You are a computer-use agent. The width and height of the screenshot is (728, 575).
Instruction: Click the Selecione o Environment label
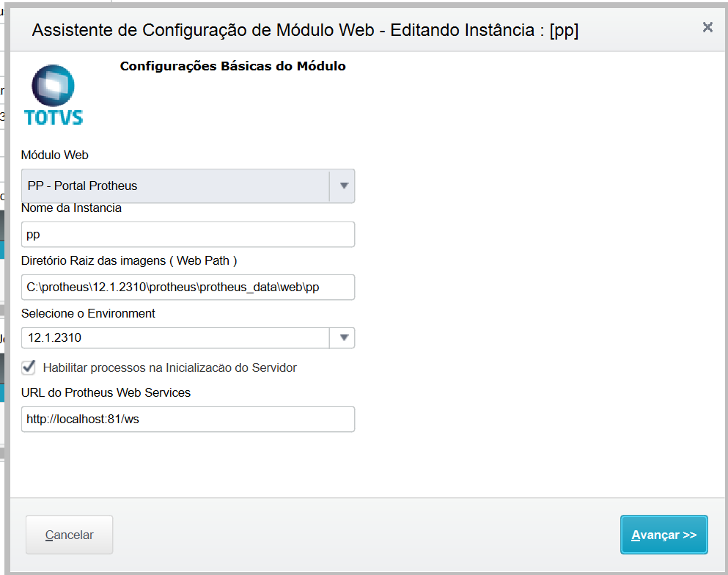(88, 313)
